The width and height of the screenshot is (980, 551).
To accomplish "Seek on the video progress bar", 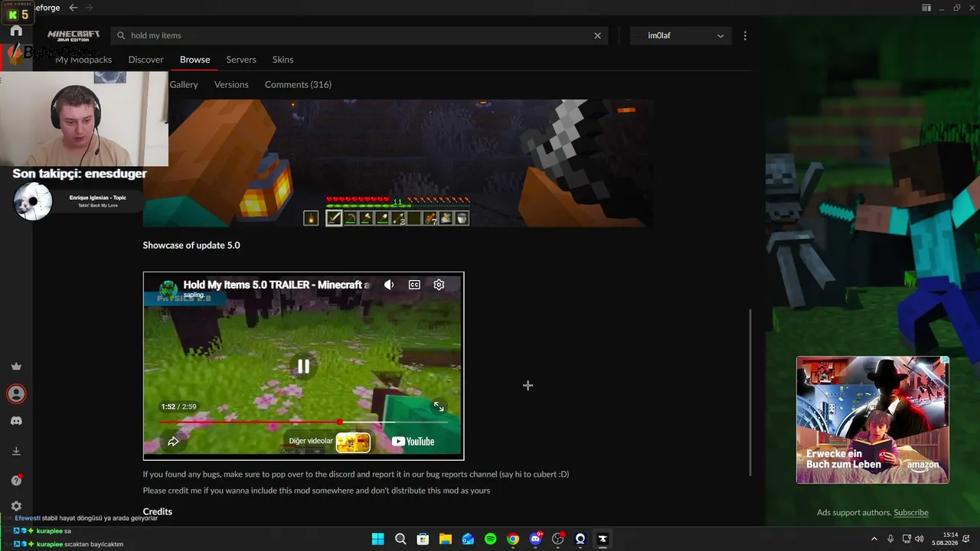I will [x=303, y=422].
